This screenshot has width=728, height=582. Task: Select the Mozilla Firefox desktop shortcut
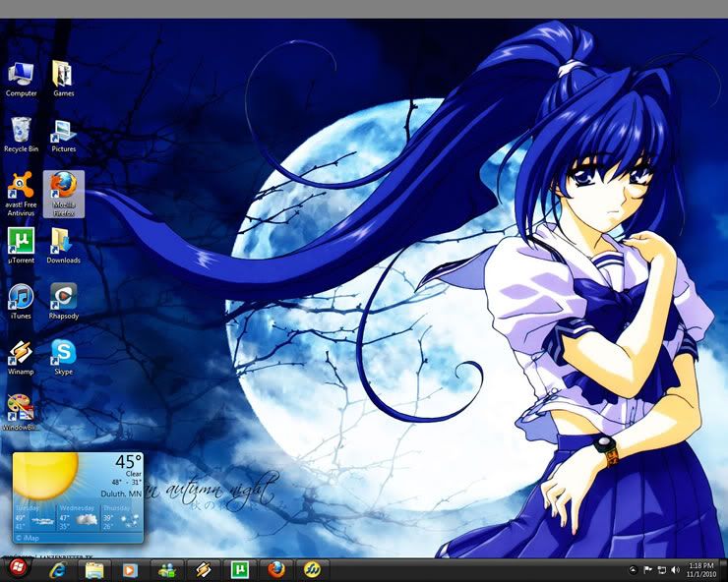pos(64,194)
